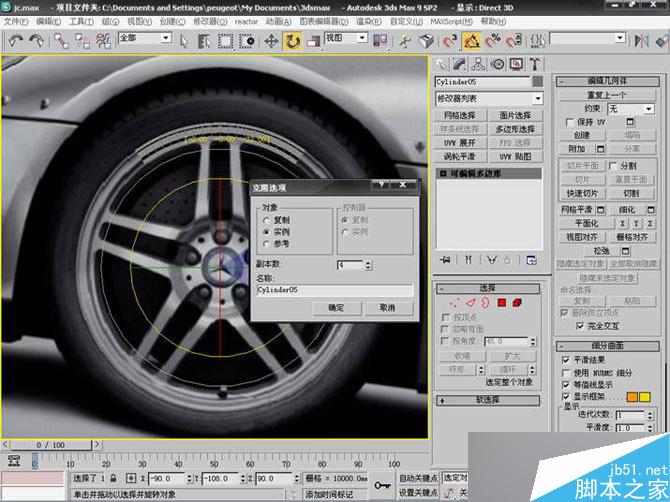670x502 pixels.
Task: Select the Rotate tool in main toolbar
Action: click(293, 41)
